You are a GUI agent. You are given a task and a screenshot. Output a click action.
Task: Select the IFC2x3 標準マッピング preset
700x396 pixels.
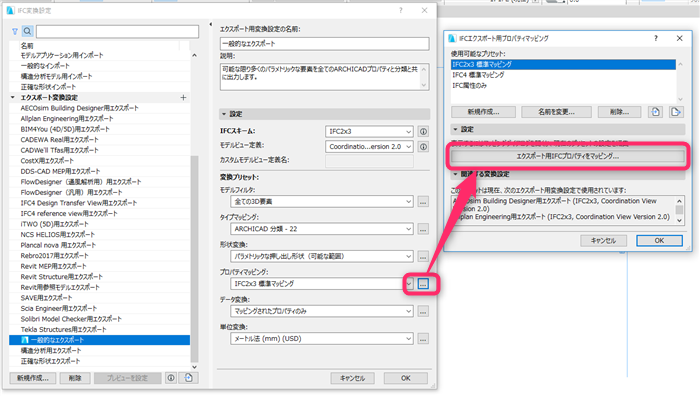point(563,64)
